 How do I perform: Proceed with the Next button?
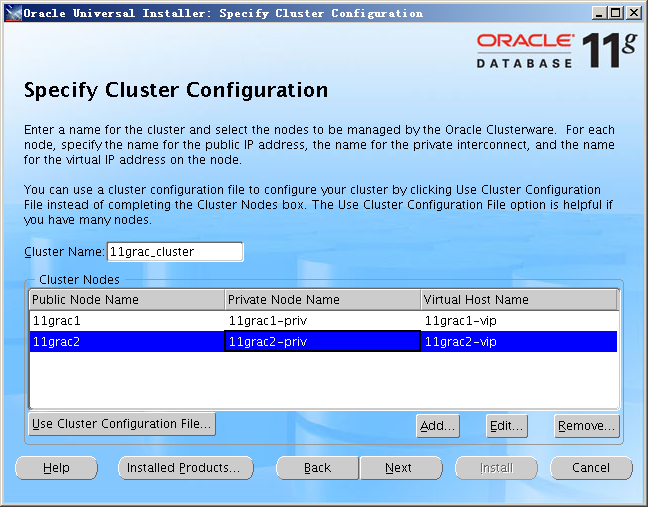398,468
